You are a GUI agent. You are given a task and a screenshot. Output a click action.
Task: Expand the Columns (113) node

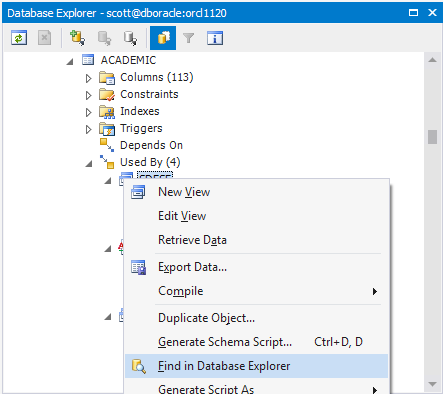point(88,78)
